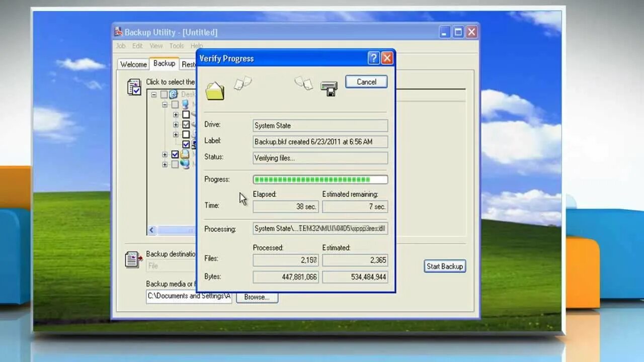Switch to the partially hidden Restore tab
The width and height of the screenshot is (644, 362).
click(188, 64)
